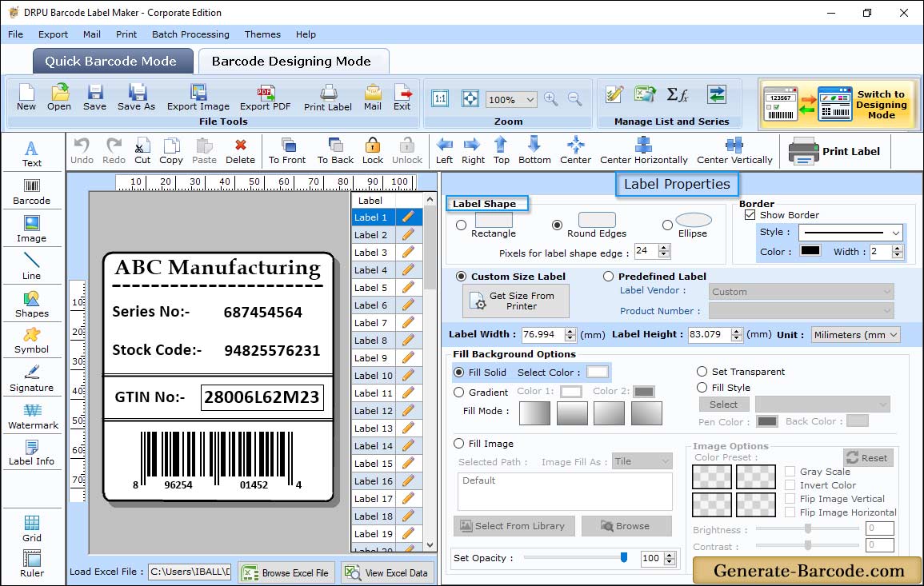The height and width of the screenshot is (586, 924).
Task: Click Switch to Designing Mode button
Action: pos(838,104)
